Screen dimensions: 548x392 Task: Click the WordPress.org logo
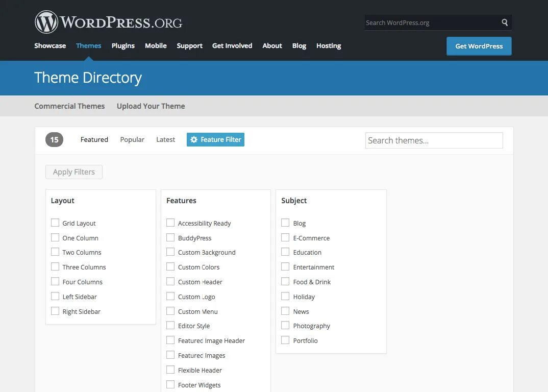coord(108,22)
